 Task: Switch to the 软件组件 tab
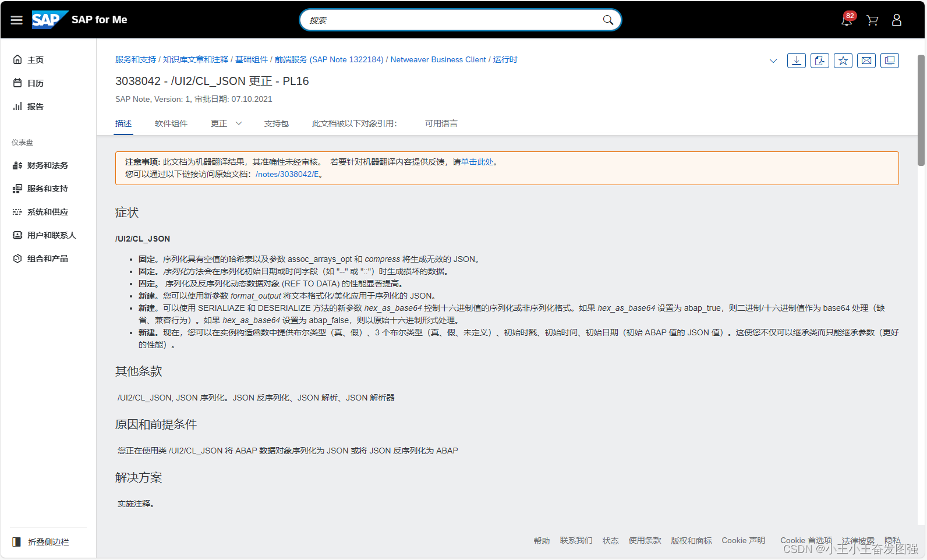tap(171, 123)
